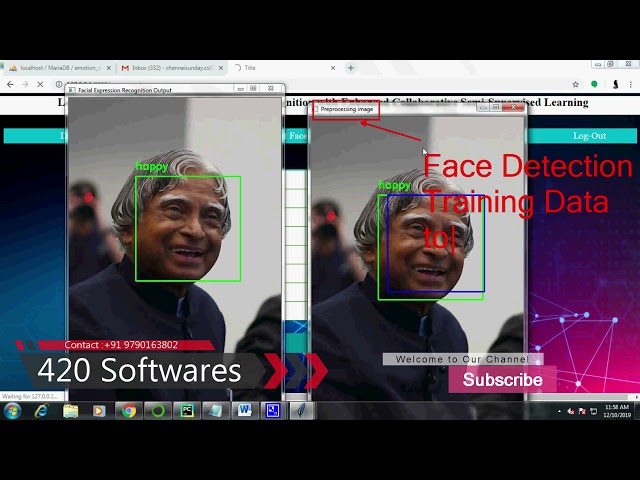Open Microsoft Word from the taskbar
This screenshot has width=640, height=480.
[x=244, y=411]
